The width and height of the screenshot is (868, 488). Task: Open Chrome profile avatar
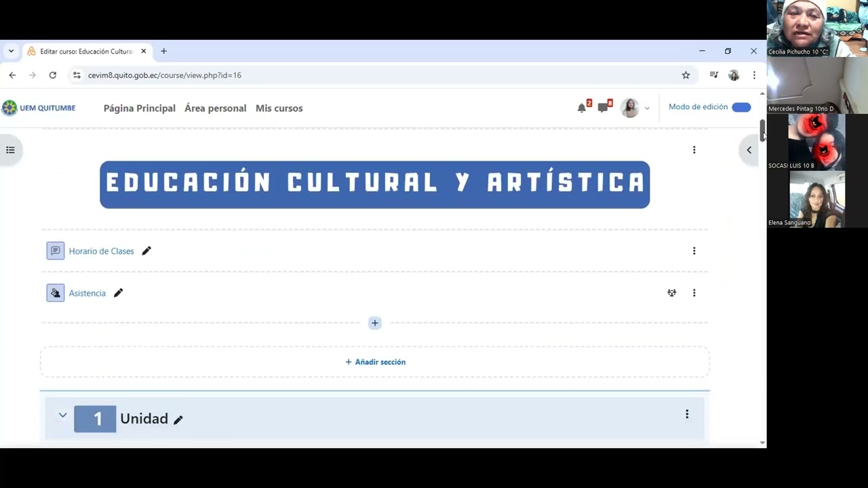tap(734, 75)
